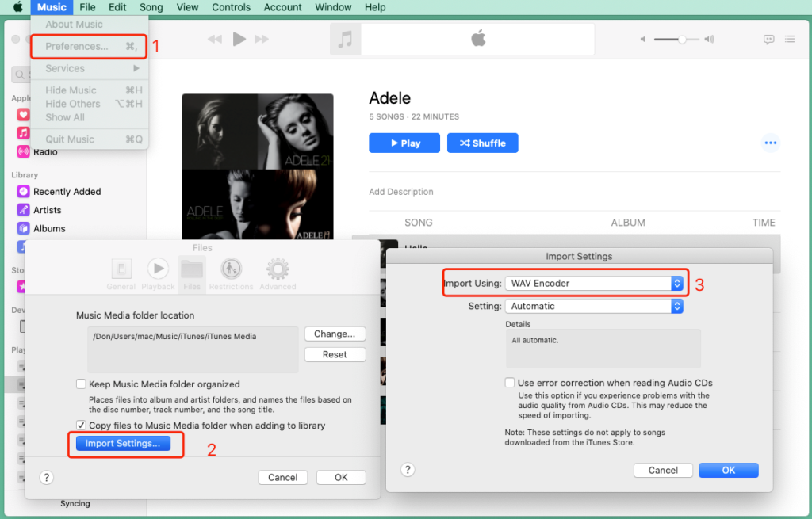
Task: Disable Copy files to Music Media folder
Action: (x=81, y=425)
